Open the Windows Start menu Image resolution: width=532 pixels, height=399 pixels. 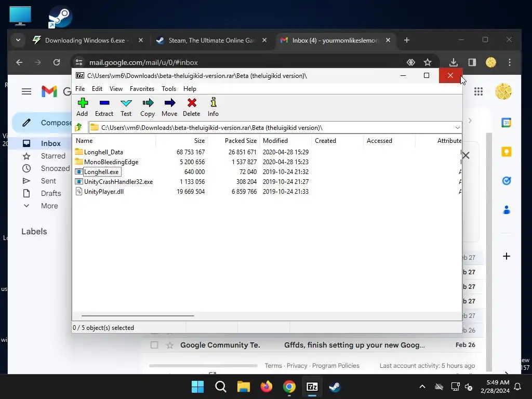tap(197, 387)
